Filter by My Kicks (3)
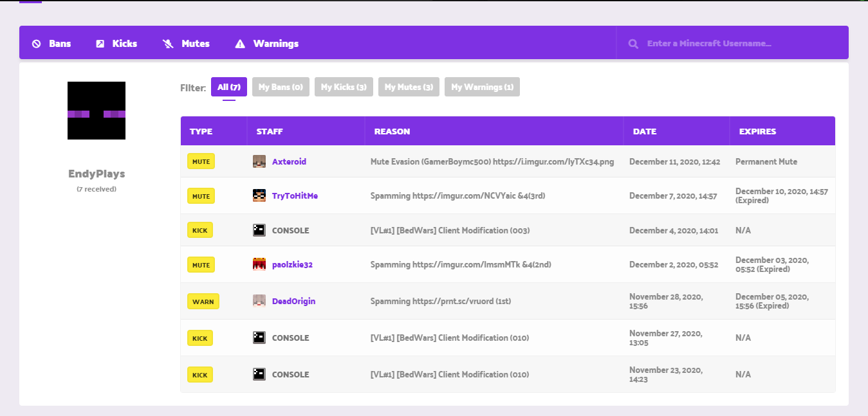Screen dimensions: 868x416 (344, 87)
